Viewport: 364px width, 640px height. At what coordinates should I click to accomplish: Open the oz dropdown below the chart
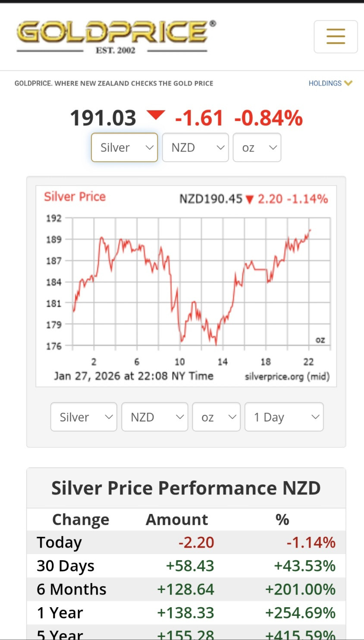point(217,417)
